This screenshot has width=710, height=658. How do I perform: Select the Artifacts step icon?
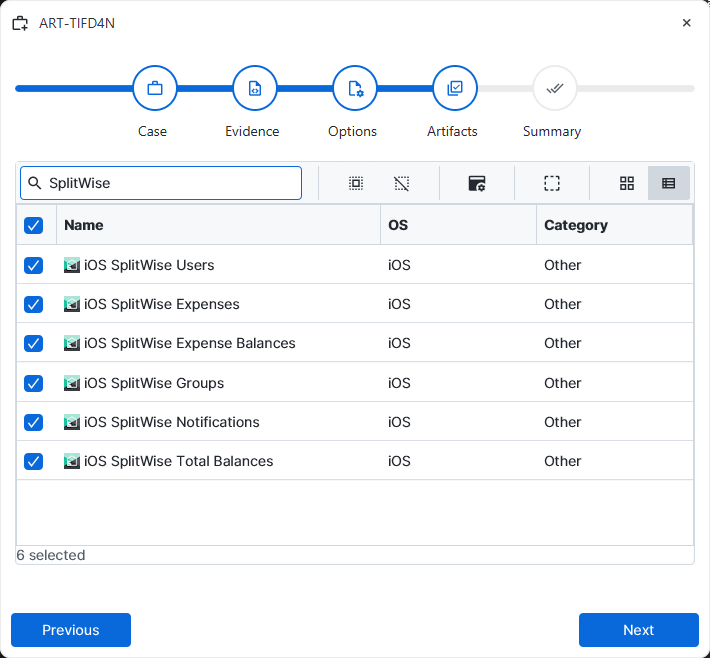click(x=455, y=88)
